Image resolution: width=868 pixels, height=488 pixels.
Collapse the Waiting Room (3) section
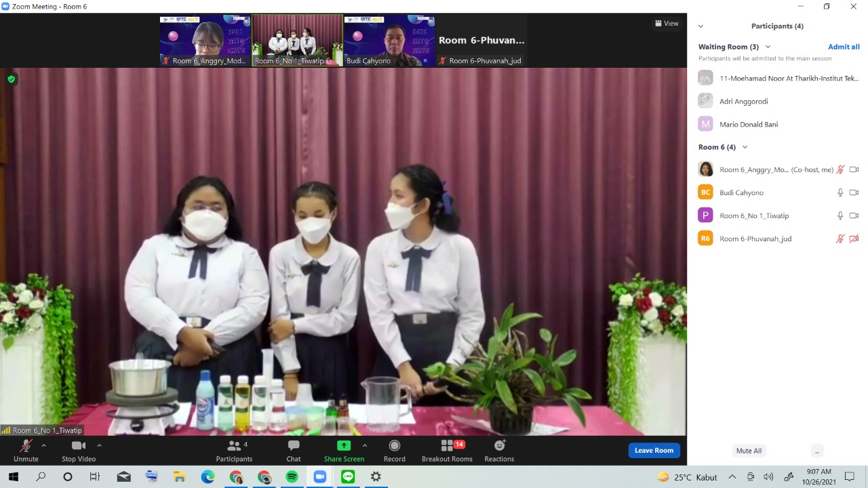point(768,47)
